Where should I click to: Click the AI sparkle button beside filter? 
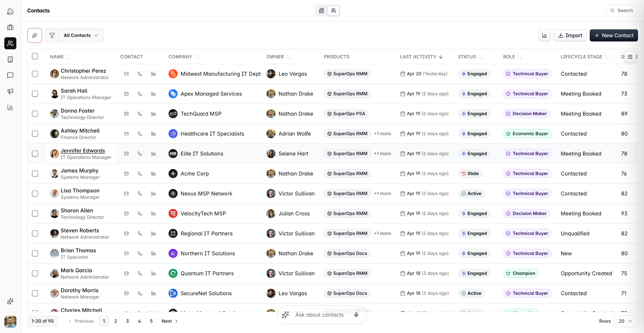[x=35, y=35]
